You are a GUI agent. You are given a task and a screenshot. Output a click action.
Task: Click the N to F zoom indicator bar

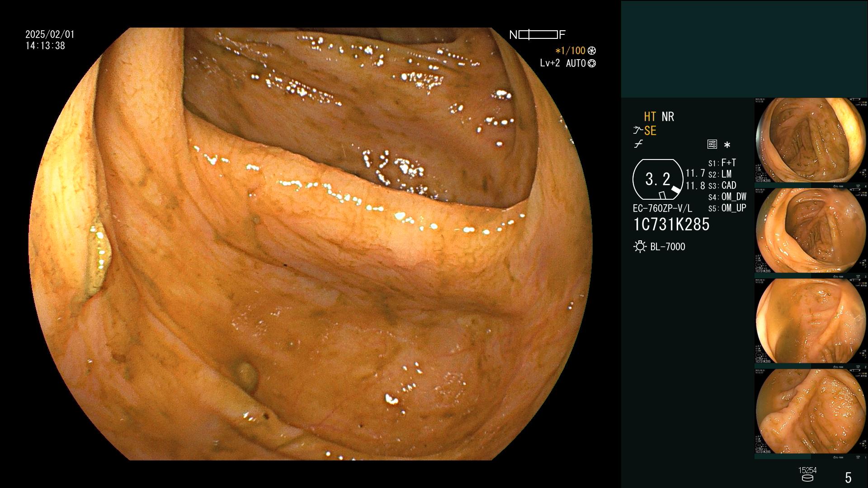538,35
